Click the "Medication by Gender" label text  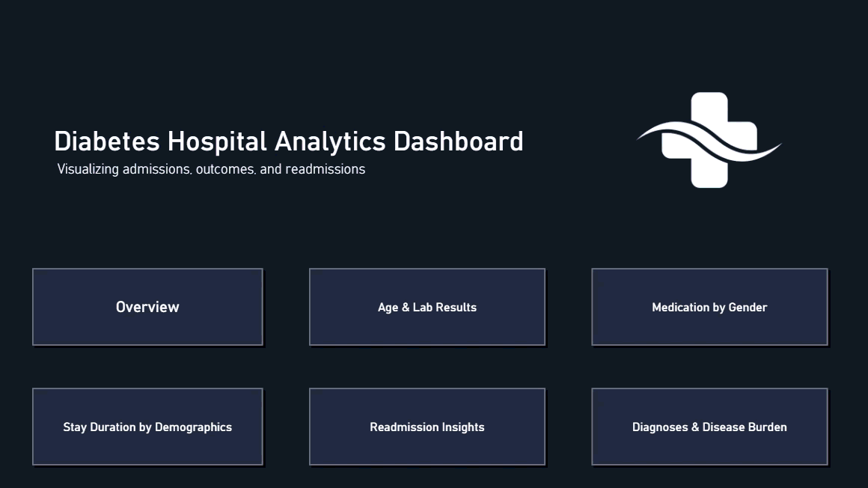(709, 308)
